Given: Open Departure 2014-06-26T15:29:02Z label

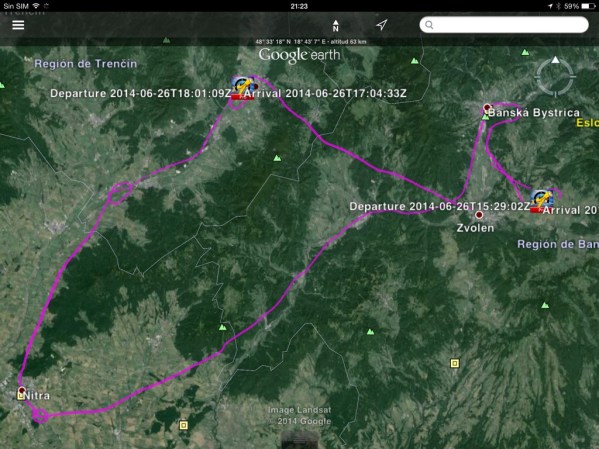Looking at the screenshot, I should tap(440, 206).
